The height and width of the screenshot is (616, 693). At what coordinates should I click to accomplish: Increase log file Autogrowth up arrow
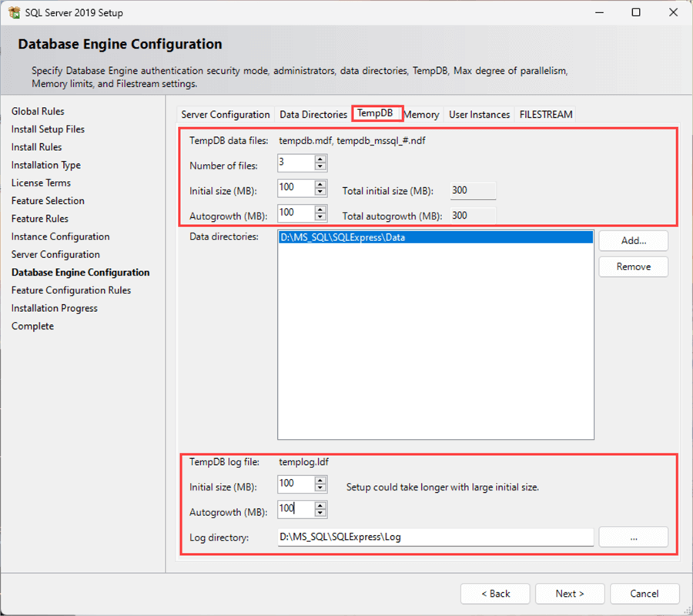coord(320,506)
